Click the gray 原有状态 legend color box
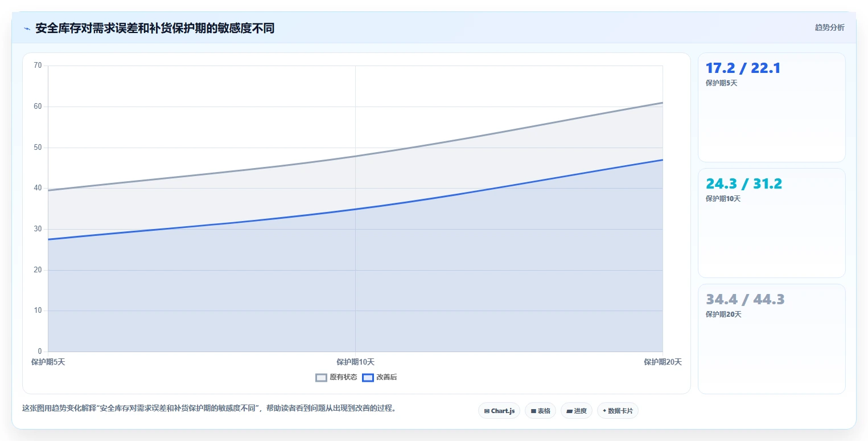The height and width of the screenshot is (441, 868). click(x=322, y=377)
